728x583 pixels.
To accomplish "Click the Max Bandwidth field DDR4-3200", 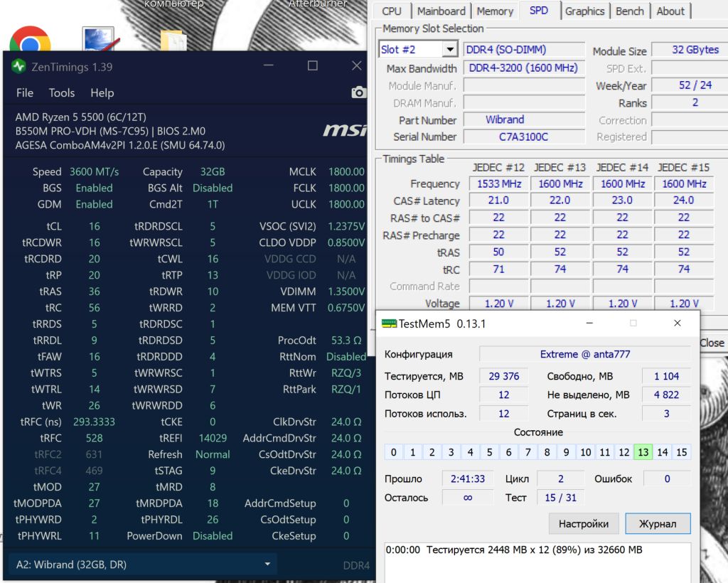I will [x=524, y=68].
